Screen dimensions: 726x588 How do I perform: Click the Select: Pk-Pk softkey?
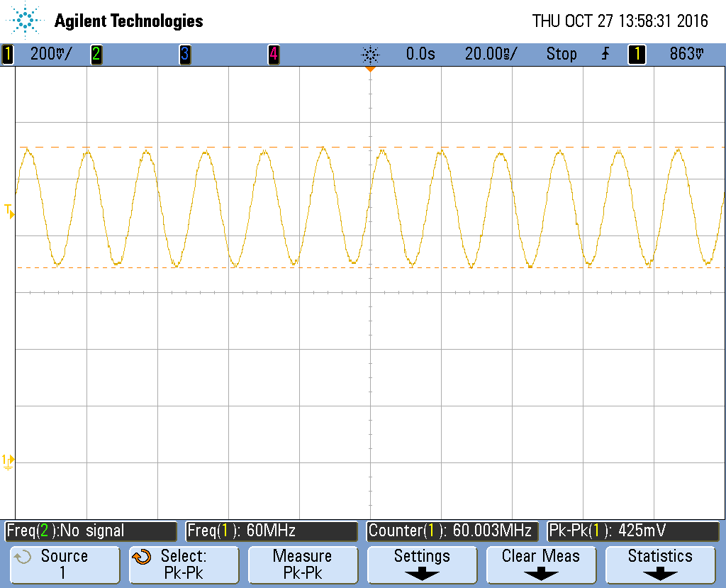coord(184,565)
